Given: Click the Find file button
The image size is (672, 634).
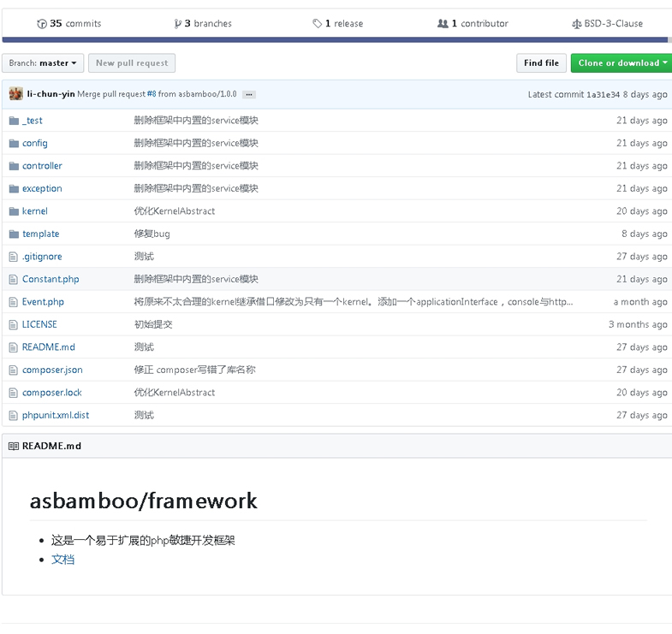Looking at the screenshot, I should (541, 63).
